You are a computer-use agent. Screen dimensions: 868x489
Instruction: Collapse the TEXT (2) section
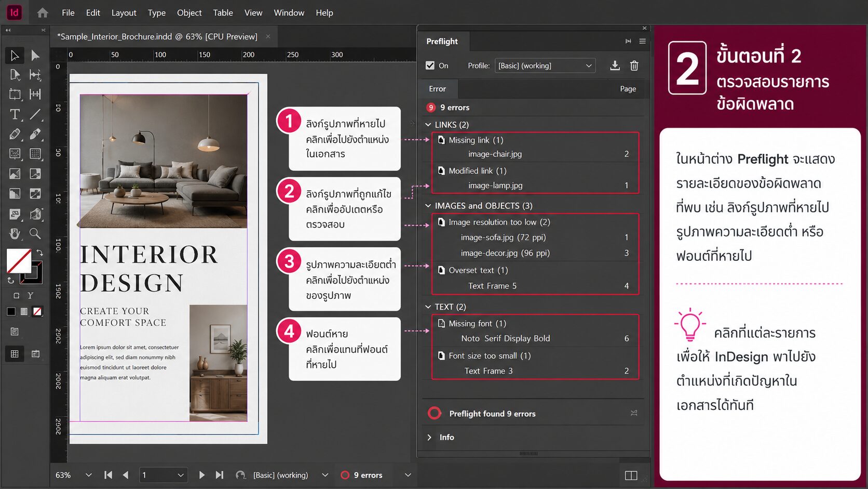click(x=428, y=307)
